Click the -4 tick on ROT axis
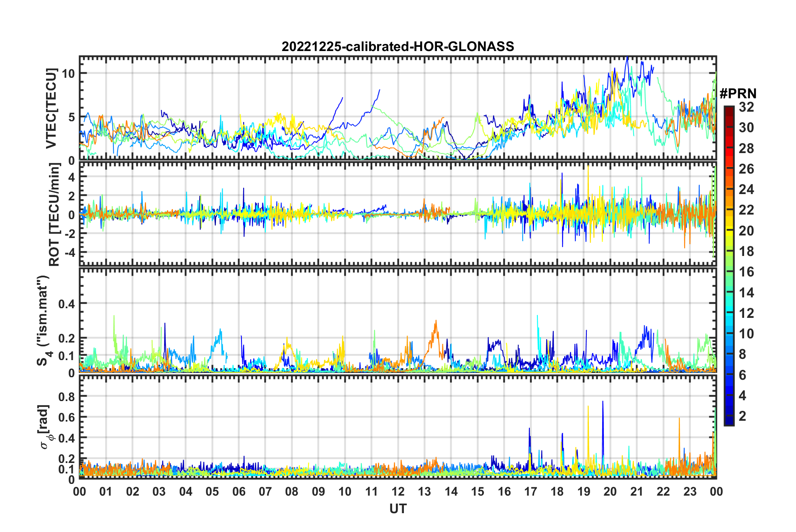The height and width of the screenshot is (532, 796). pos(68,253)
